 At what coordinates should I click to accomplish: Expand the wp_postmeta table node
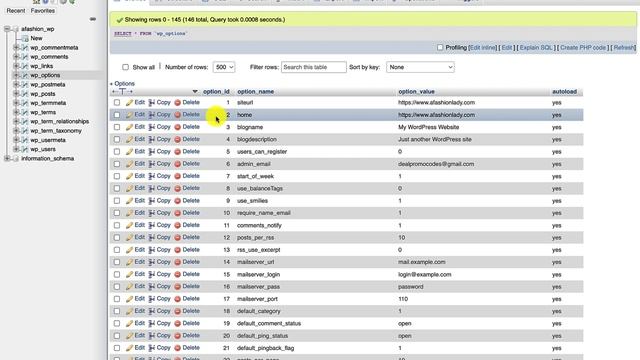pyautogui.click(x=16, y=84)
